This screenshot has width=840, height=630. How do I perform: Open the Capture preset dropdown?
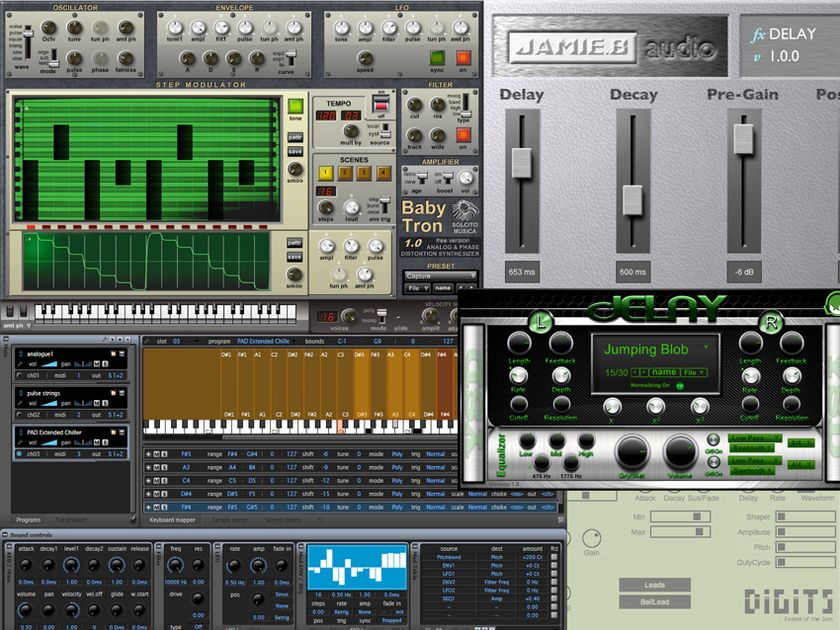[x=442, y=277]
